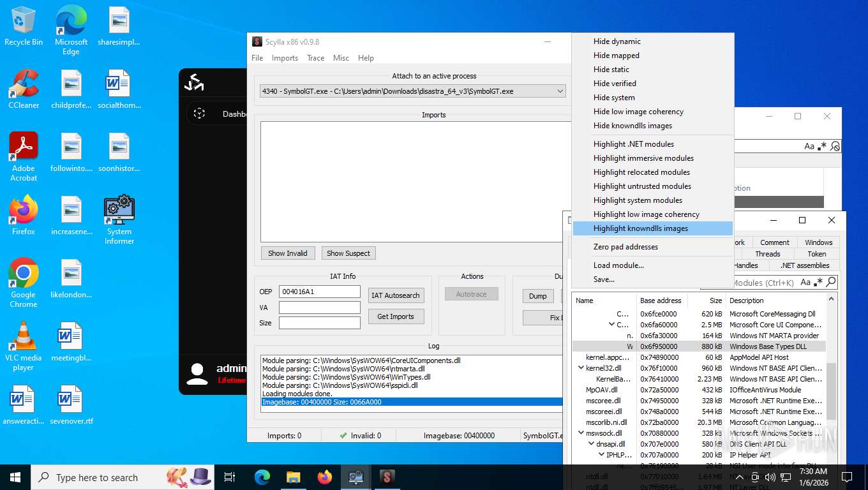This screenshot has height=490, width=868.
Task: Select the socialthom Word document icon
Action: [x=119, y=90]
